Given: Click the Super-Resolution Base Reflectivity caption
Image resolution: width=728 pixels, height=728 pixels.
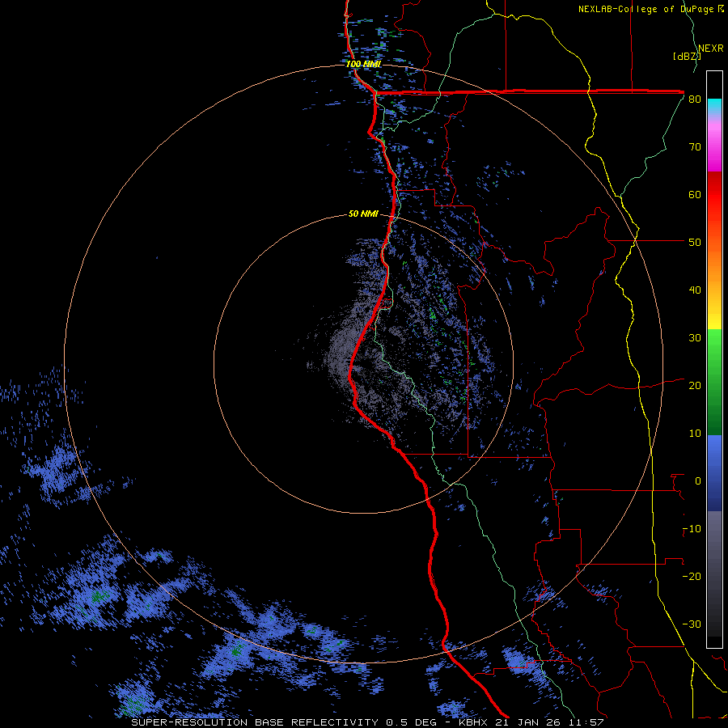Looking at the screenshot, I should click(367, 722).
